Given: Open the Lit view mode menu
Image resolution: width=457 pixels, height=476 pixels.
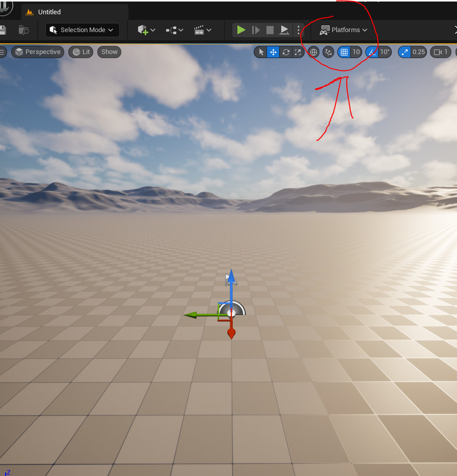Looking at the screenshot, I should 81,52.
